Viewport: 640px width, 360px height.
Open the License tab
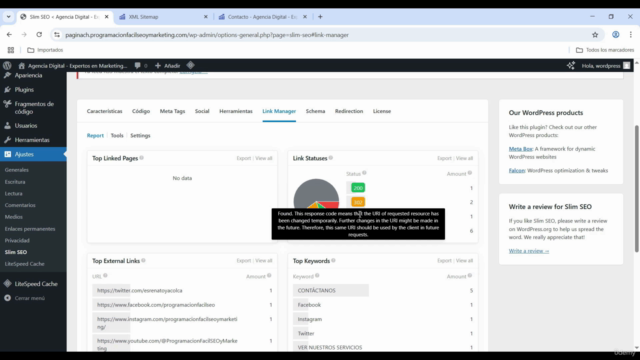point(382,111)
